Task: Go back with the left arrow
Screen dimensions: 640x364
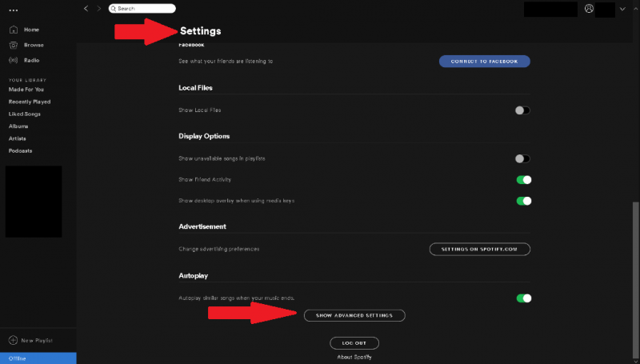Action: [x=86, y=9]
